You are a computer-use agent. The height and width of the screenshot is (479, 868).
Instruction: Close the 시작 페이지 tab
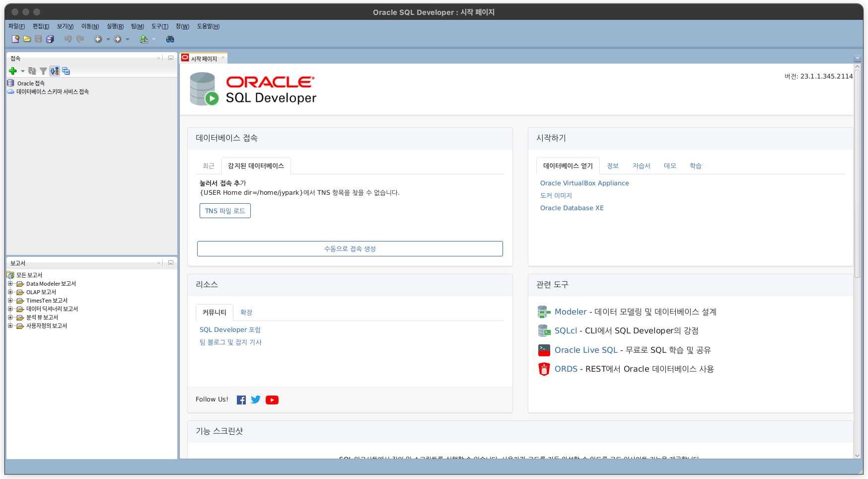(x=223, y=58)
